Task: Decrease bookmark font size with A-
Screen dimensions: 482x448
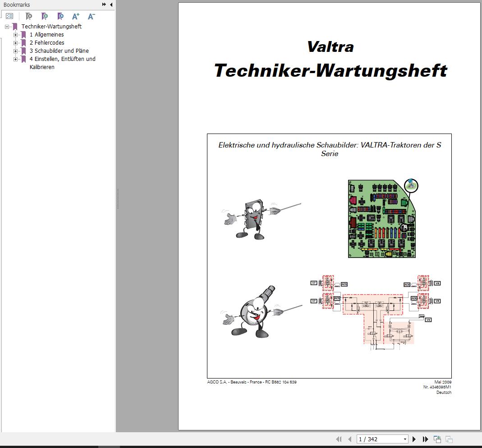Action: click(x=91, y=16)
